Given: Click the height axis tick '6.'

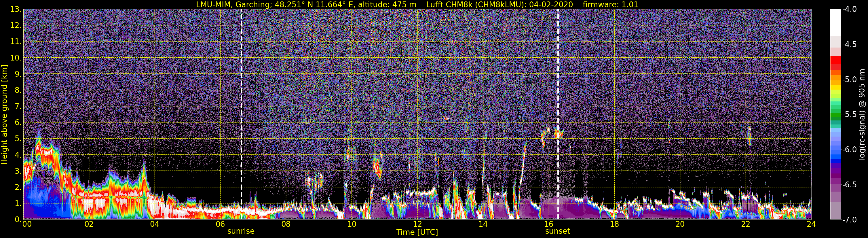Looking at the screenshot, I should point(18,123).
